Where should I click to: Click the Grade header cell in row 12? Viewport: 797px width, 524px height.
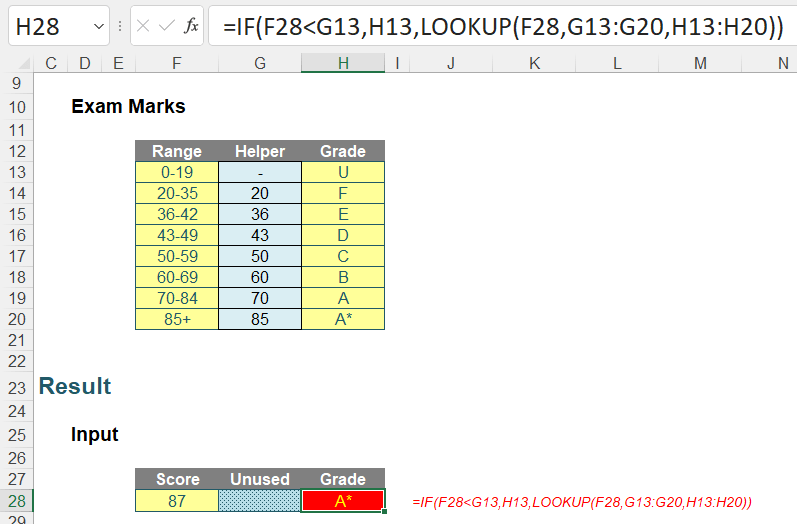click(x=342, y=152)
